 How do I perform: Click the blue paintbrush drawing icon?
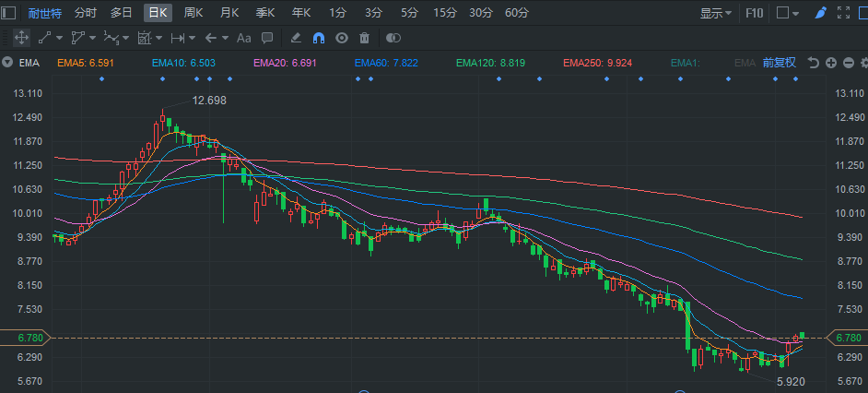(821, 13)
